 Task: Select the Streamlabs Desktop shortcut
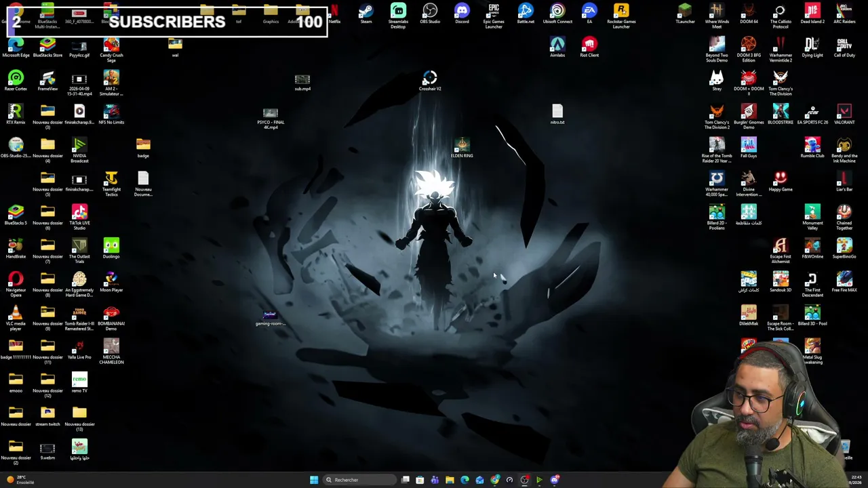[398, 16]
